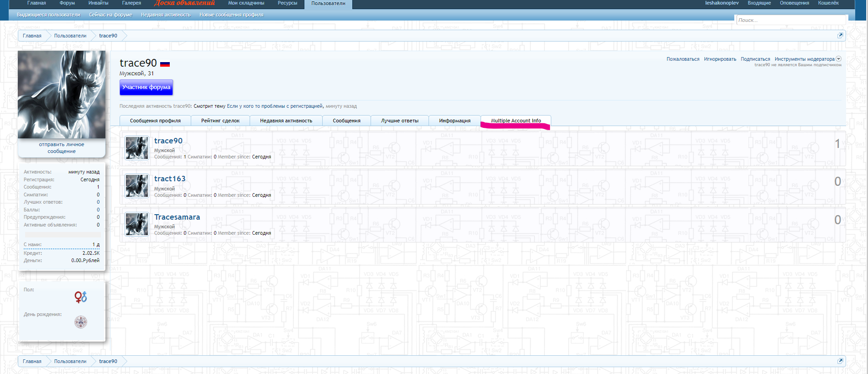The width and height of the screenshot is (868, 374).
Task: Select the Недавняя активность profile tab
Action: [286, 121]
